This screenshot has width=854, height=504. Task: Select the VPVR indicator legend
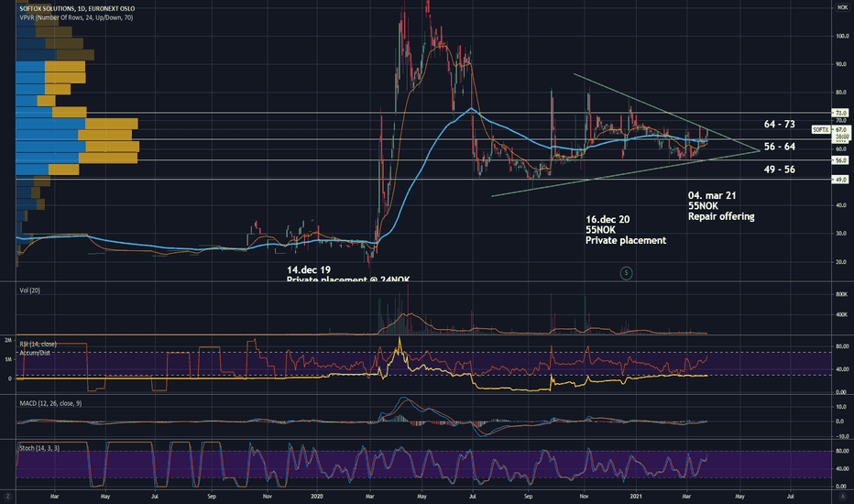[76, 17]
